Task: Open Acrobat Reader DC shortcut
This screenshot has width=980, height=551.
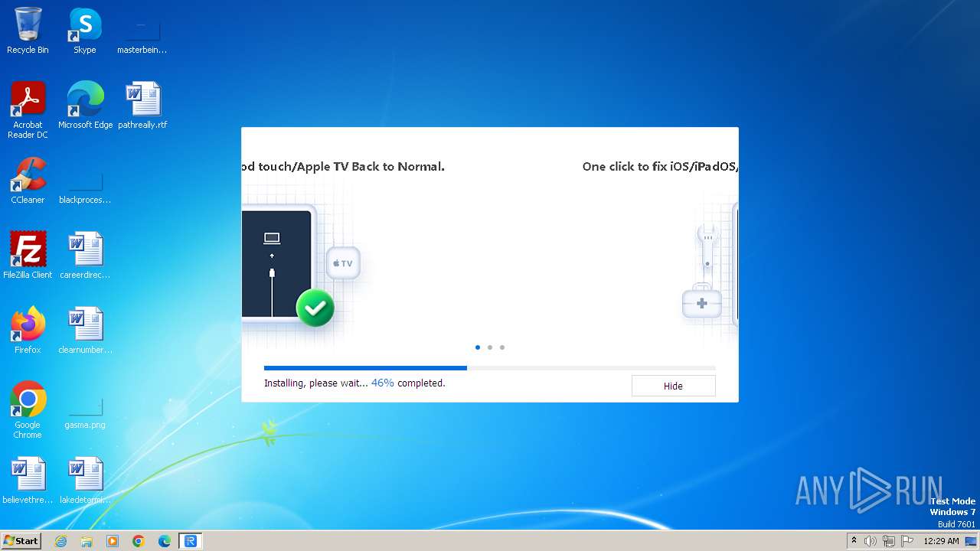Action: [x=28, y=110]
